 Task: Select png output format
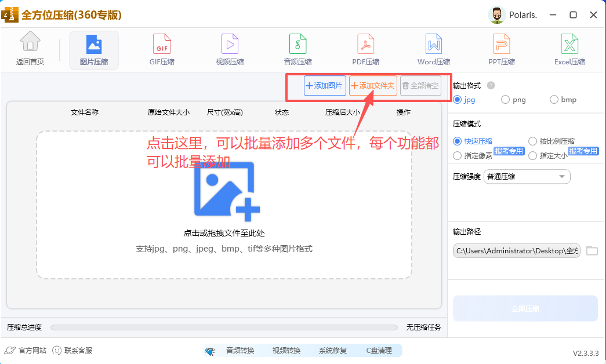point(506,100)
